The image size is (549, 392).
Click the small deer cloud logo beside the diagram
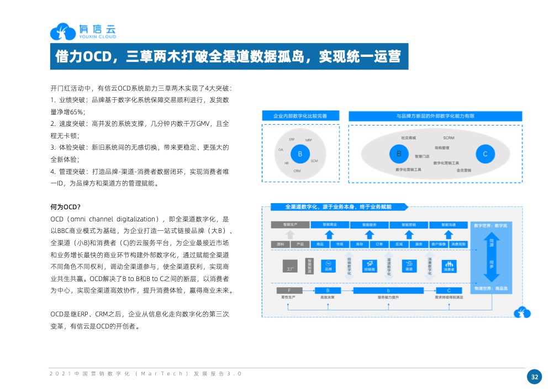(522, 312)
